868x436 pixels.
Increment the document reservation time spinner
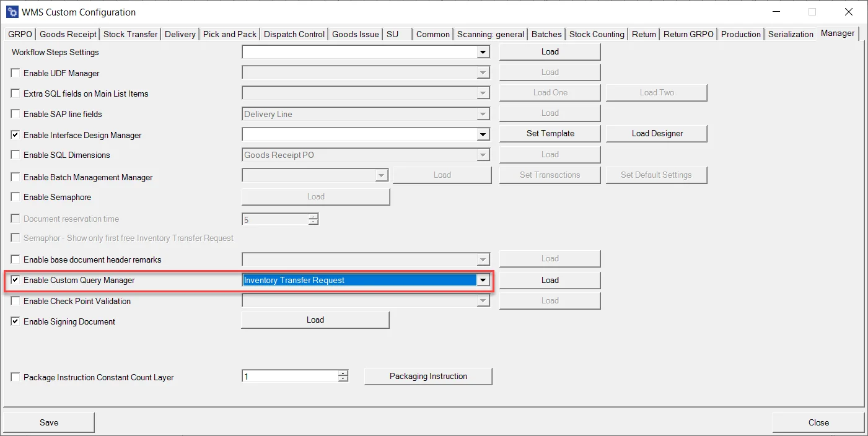pos(313,216)
